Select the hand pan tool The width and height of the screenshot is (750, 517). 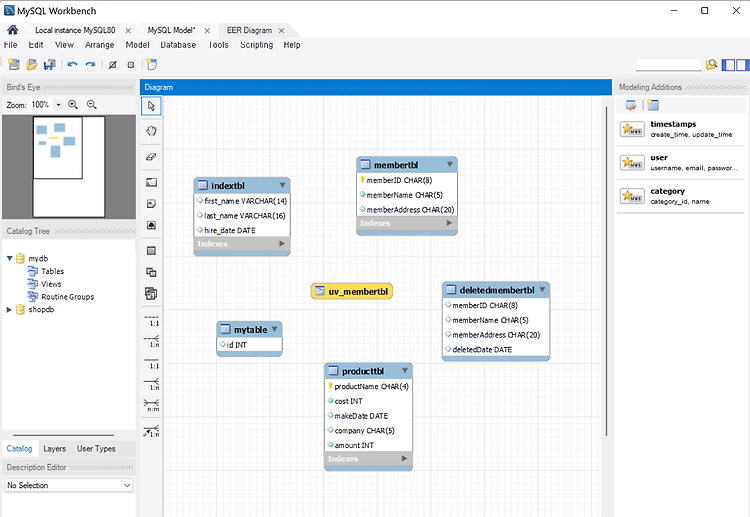(151, 131)
